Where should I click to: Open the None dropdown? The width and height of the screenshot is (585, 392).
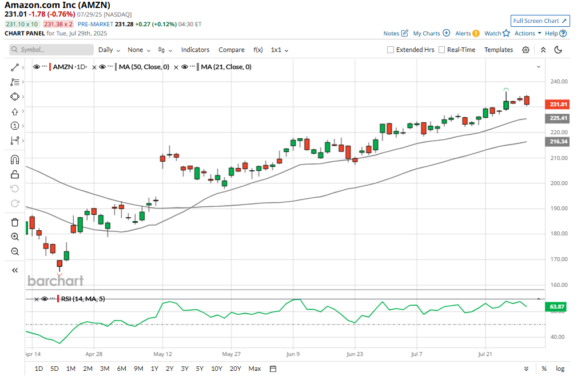point(139,50)
